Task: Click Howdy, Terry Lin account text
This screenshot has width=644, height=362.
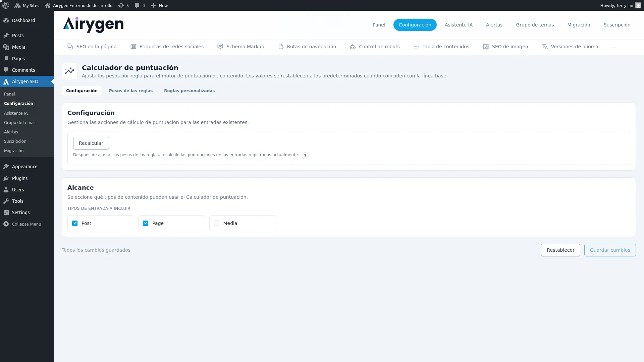Action: tap(616, 5)
